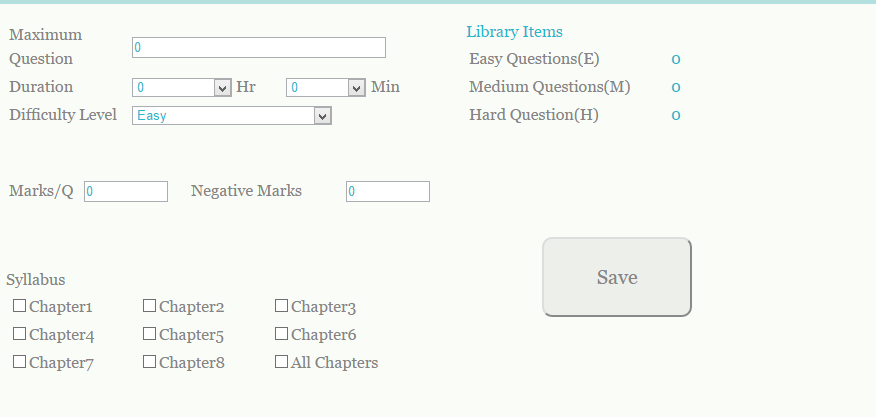The image size is (876, 417).
Task: Focus the Maximum Question input field
Action: tap(258, 47)
